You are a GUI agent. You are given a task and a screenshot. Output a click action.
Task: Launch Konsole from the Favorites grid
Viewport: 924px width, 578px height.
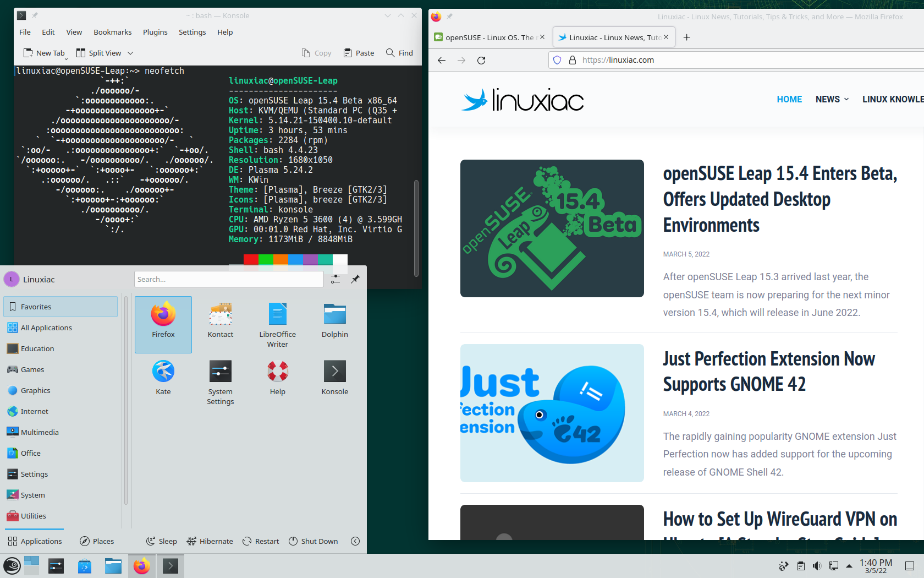point(335,378)
